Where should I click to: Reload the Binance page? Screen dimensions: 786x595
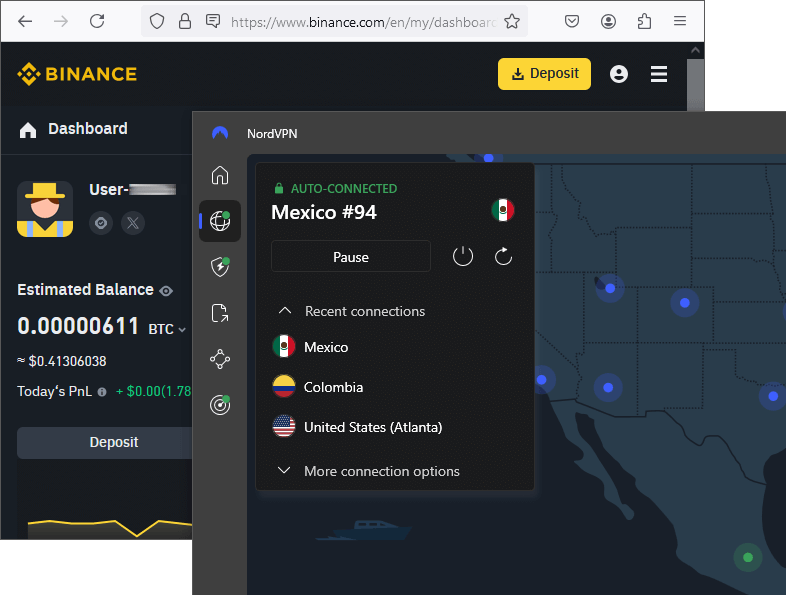coord(97,21)
